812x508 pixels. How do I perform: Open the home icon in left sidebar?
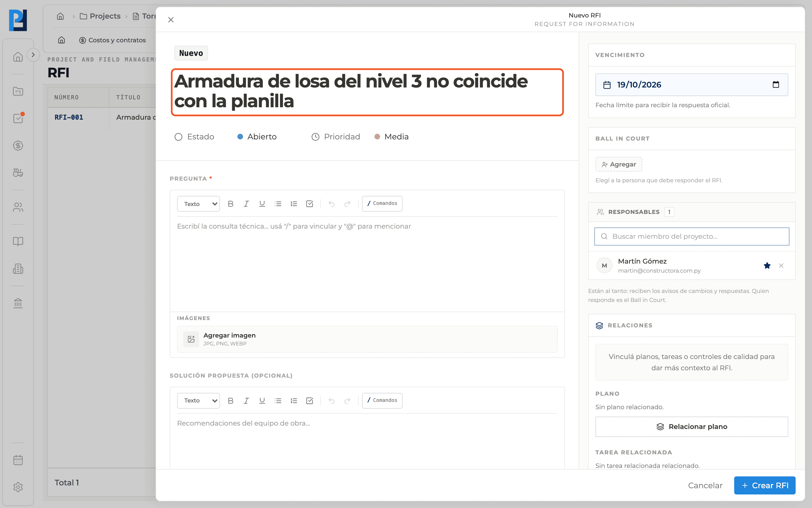pyautogui.click(x=18, y=57)
